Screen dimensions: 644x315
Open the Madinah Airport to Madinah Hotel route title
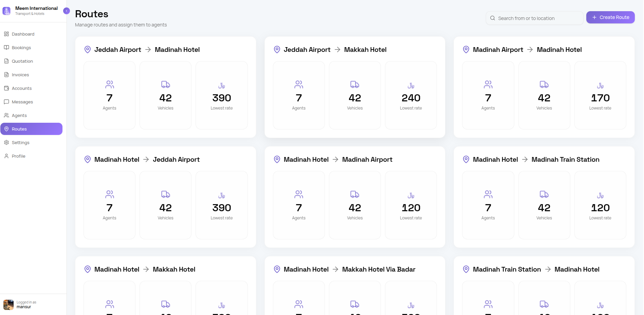pos(527,50)
